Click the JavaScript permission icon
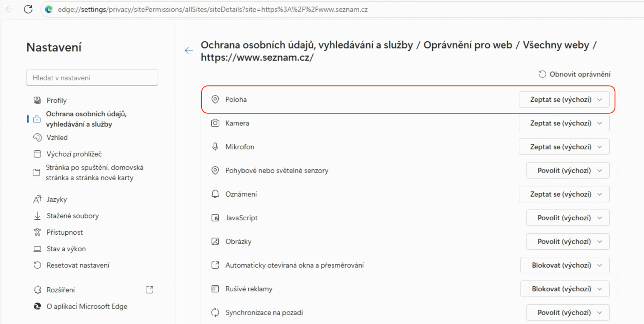This screenshot has width=644, height=324. (215, 218)
